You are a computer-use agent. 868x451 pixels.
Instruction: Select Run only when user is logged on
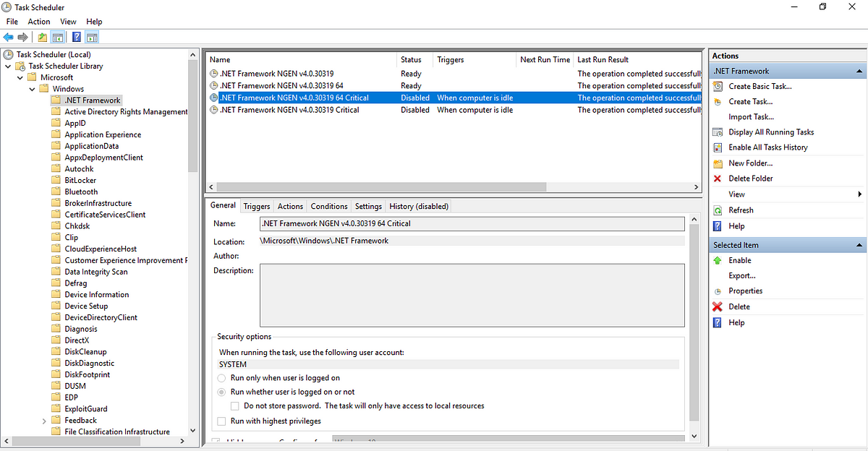pos(222,378)
